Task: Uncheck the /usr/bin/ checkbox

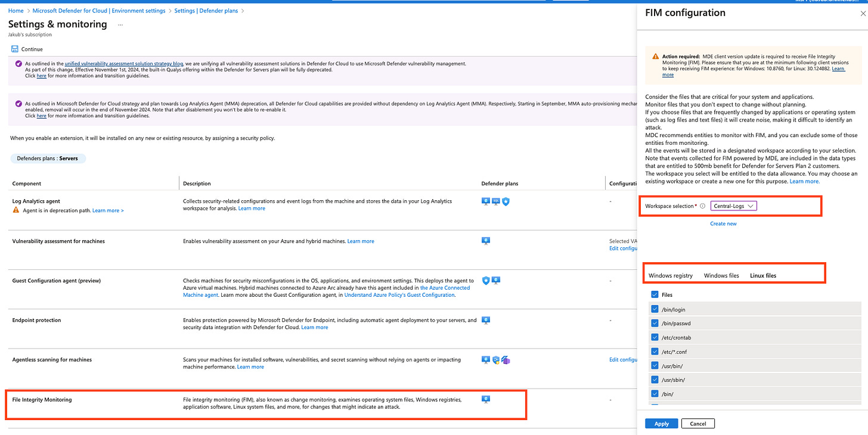Action: click(655, 365)
